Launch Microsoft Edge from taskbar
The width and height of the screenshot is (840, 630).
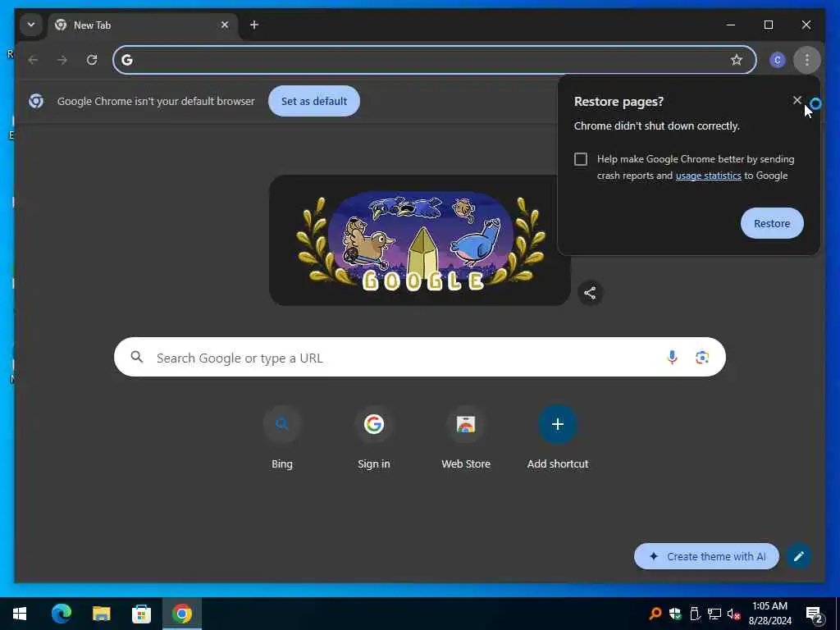pyautogui.click(x=62, y=614)
